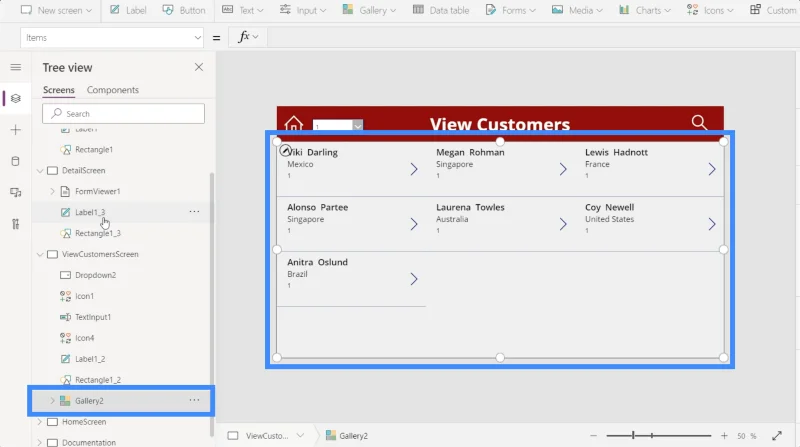Click the gallery edit pencil icon
Image resolution: width=800 pixels, height=447 pixels.
tap(286, 151)
